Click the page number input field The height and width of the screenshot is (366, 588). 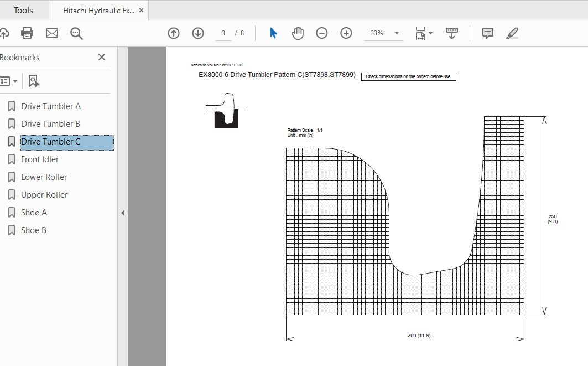tap(223, 33)
